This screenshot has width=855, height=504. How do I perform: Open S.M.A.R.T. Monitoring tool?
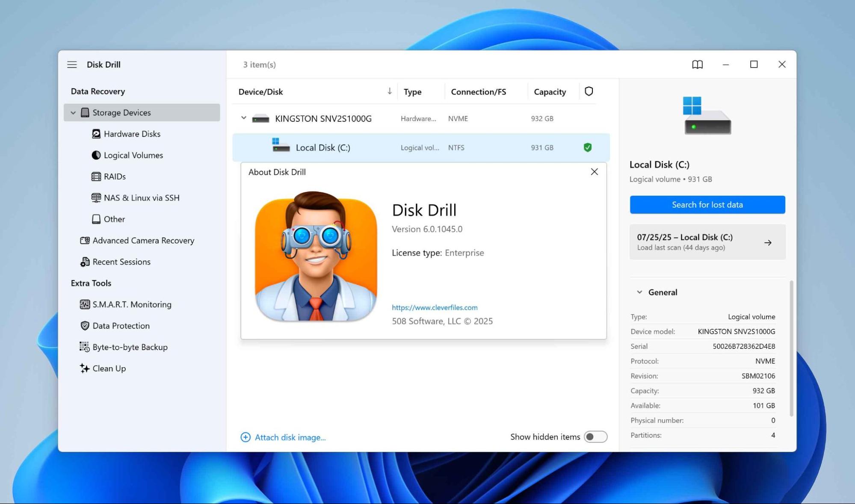click(x=131, y=304)
